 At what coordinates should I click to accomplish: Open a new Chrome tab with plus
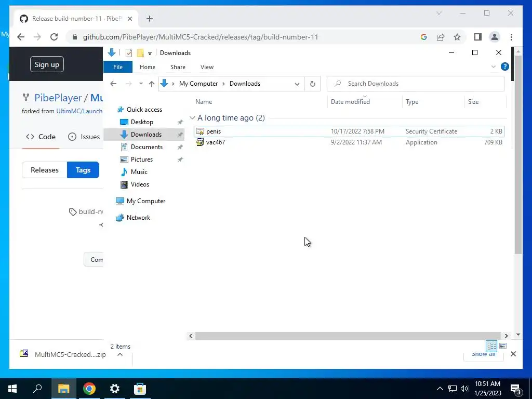coord(150,19)
